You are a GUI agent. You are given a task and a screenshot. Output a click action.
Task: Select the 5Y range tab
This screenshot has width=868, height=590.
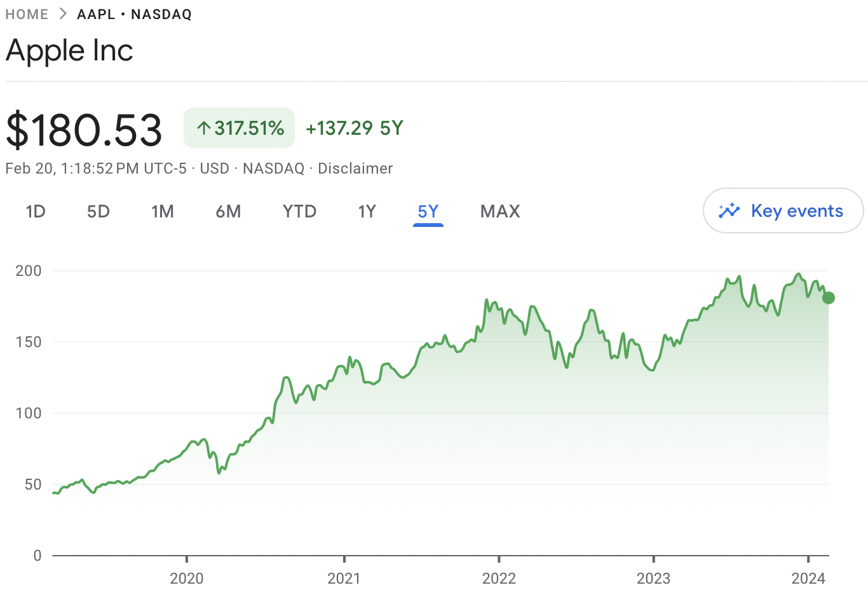coord(428,211)
